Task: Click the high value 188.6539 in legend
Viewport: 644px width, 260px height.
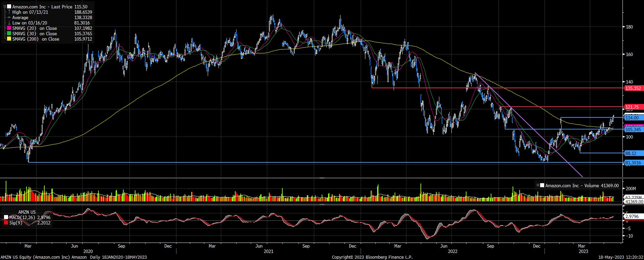Action: (83, 12)
